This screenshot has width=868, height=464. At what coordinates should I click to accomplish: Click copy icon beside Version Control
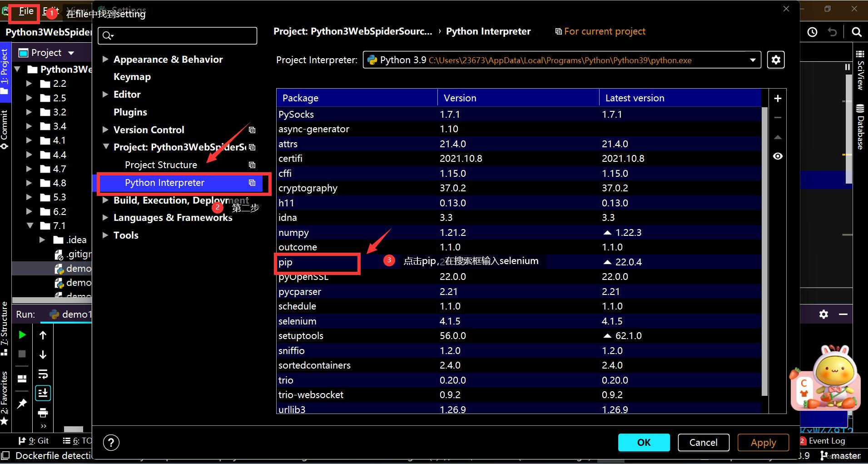click(252, 130)
